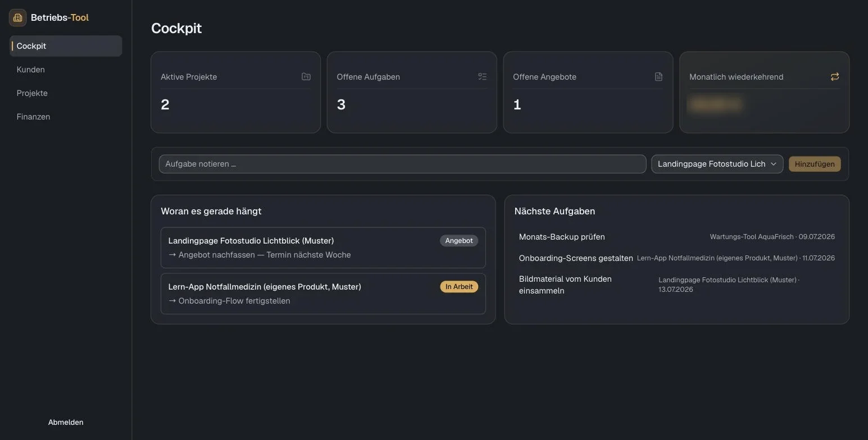The image size is (868, 440).
Task: Click the Onboarding-Flow fertigstellen note
Action: (229, 301)
